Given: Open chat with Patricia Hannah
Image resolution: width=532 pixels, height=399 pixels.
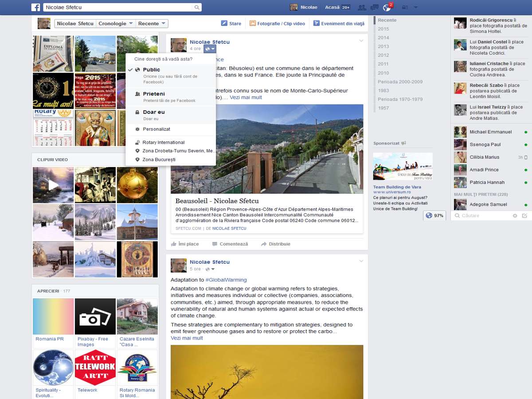Looking at the screenshot, I should [491, 182].
